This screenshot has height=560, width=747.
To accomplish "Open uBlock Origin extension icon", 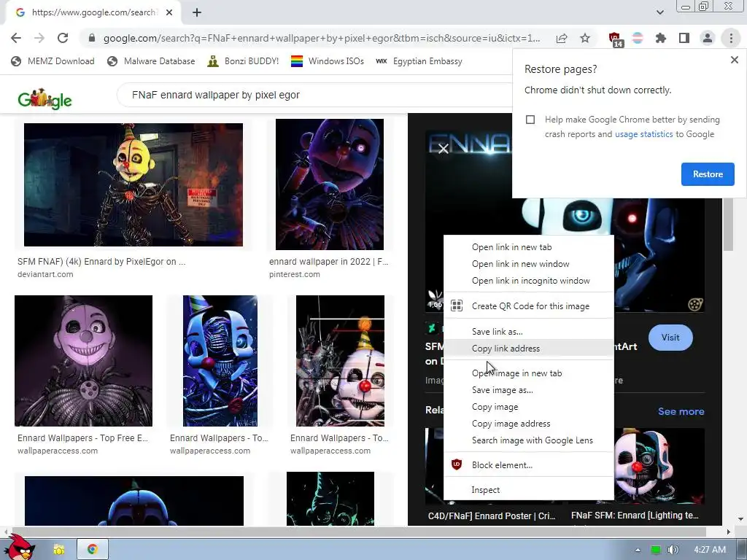I will 615,39.
